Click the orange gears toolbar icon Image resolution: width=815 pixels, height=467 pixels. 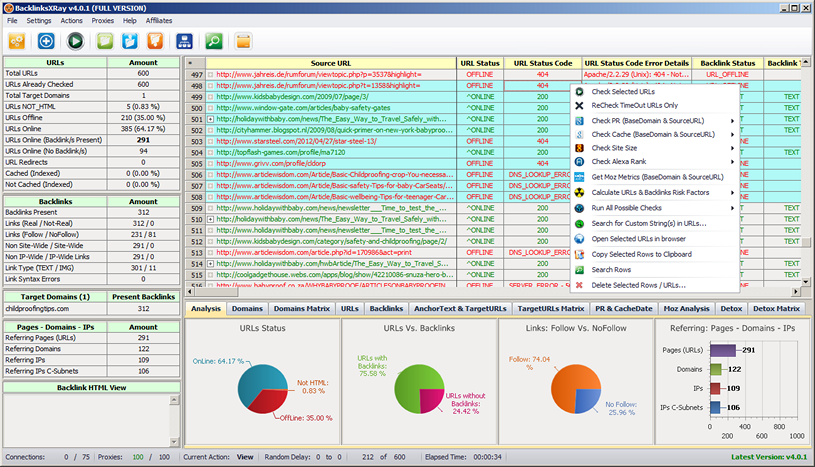(x=17, y=41)
